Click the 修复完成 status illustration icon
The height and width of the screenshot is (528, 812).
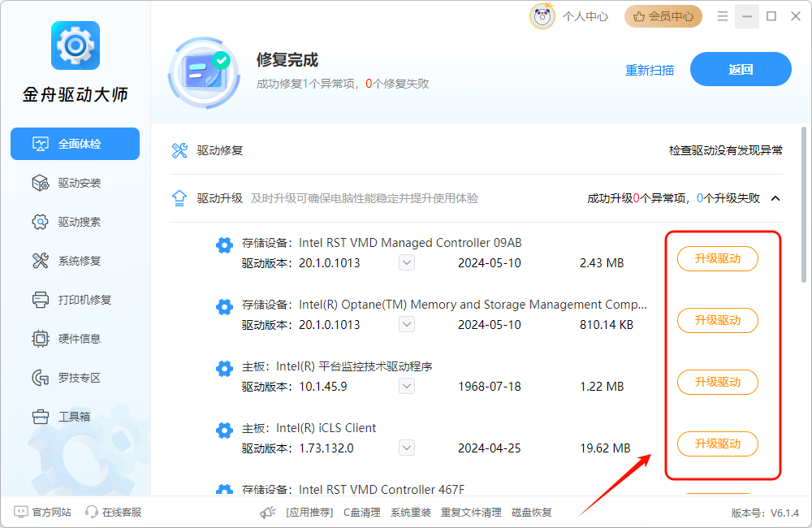tap(204, 72)
